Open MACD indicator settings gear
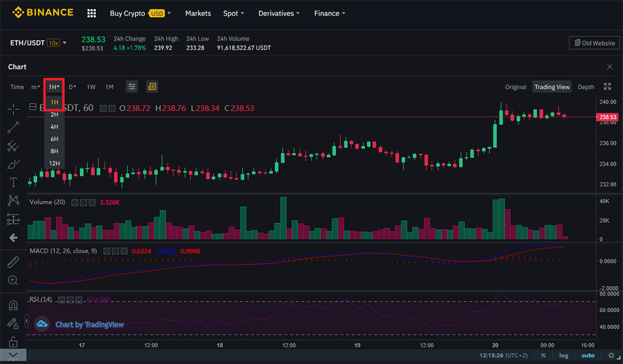 115,251
